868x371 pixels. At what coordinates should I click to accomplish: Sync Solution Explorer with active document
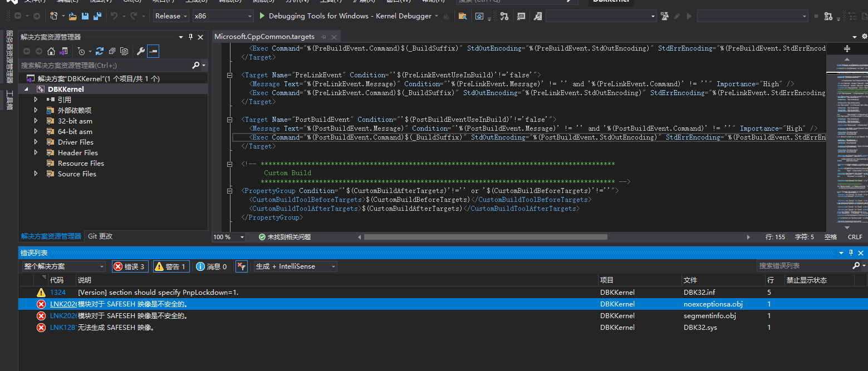tap(63, 51)
